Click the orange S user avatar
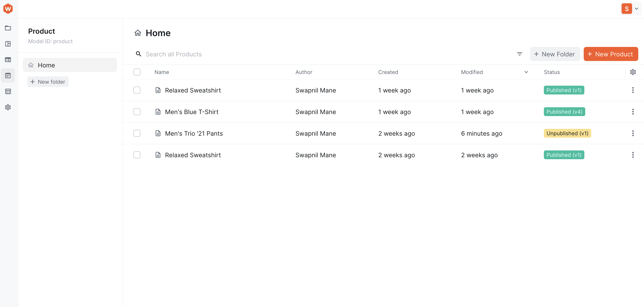This screenshot has width=644, height=307. (626, 9)
